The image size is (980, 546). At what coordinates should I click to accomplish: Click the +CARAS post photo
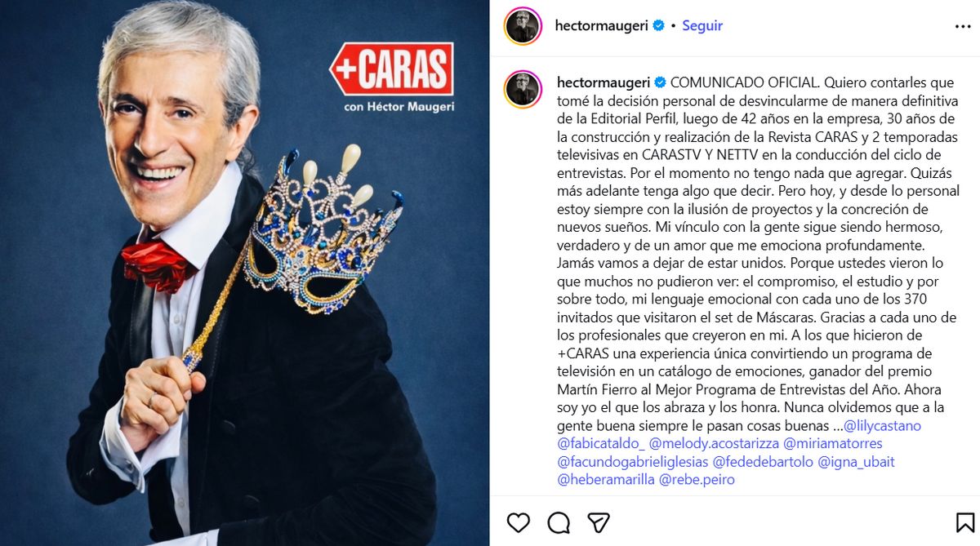(245, 273)
